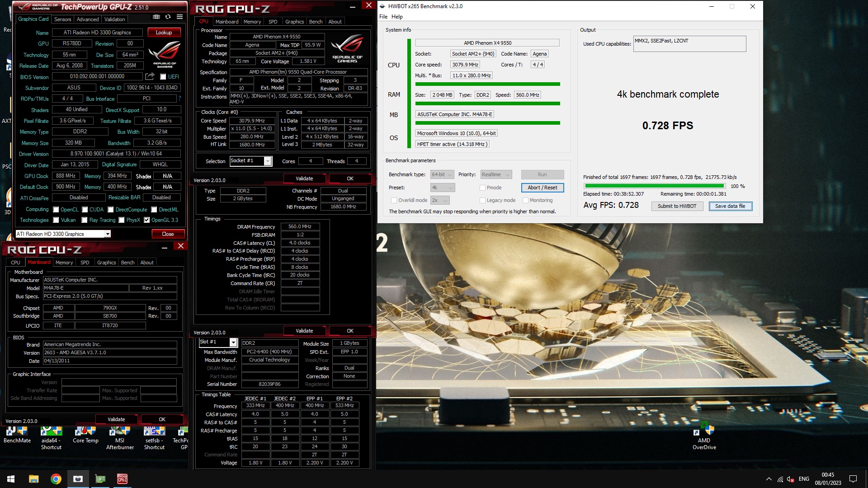
Task: Show hidden system tray icons
Action: click(x=769, y=479)
